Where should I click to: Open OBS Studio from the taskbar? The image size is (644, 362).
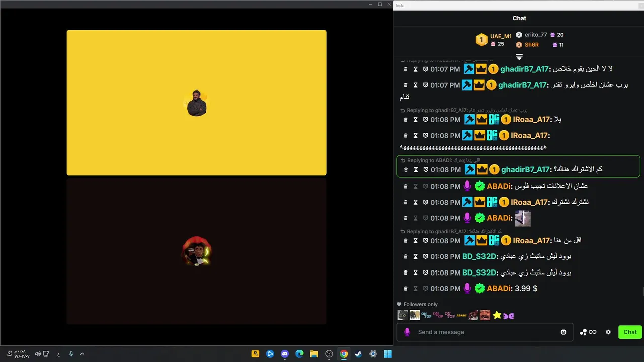pos(329,354)
